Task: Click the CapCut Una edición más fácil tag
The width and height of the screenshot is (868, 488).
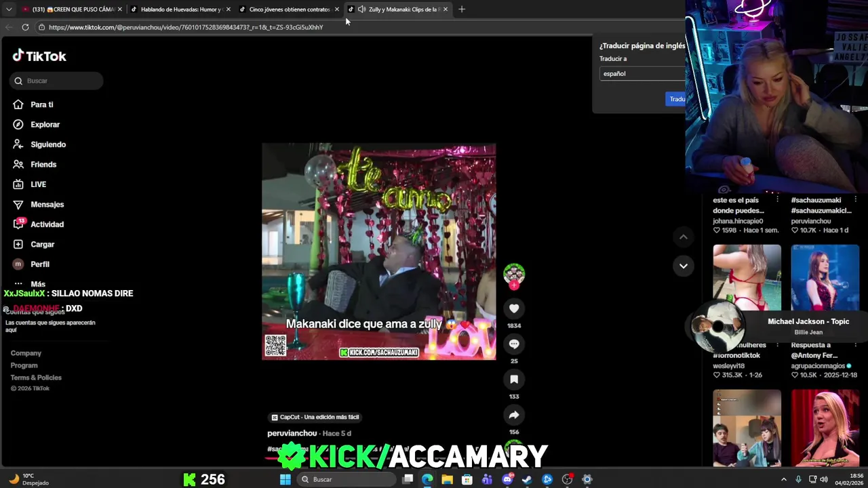Action: tap(315, 417)
